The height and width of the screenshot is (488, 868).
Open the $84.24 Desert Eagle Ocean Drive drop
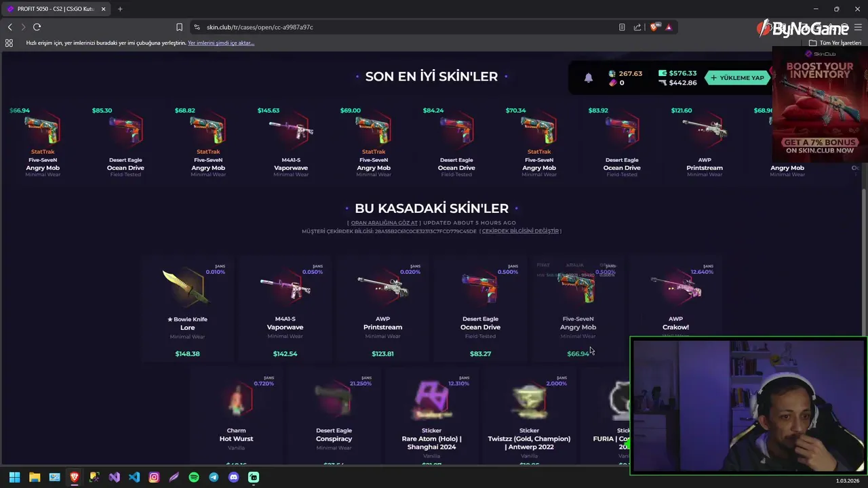[x=456, y=142]
